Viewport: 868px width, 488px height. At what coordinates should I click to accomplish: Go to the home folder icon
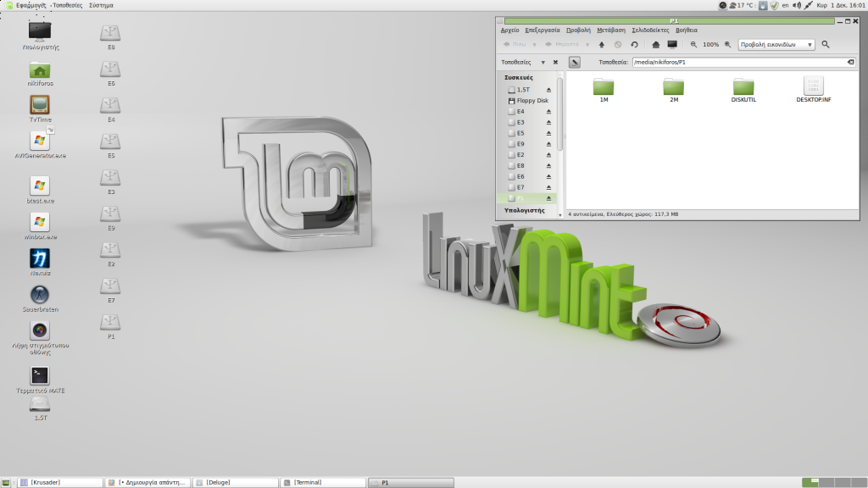click(x=655, y=44)
